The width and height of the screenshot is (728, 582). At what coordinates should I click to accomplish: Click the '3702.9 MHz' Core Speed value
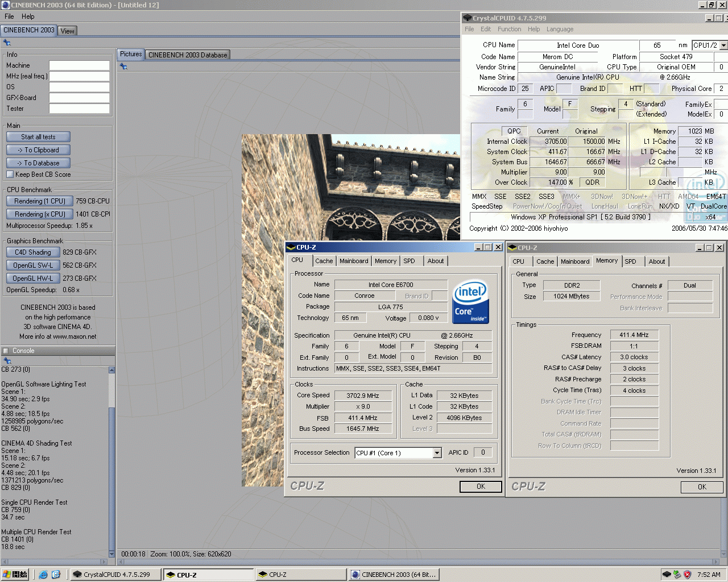363,396
